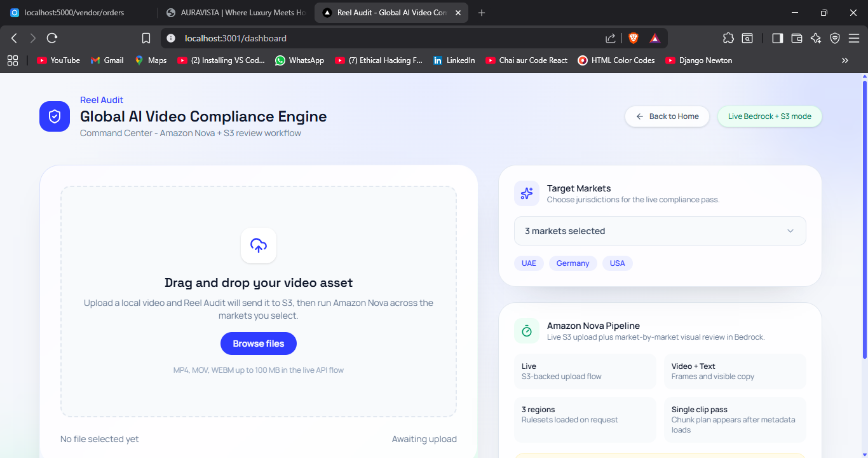Click the Browse files button
The height and width of the screenshot is (458, 868).
[x=259, y=343]
